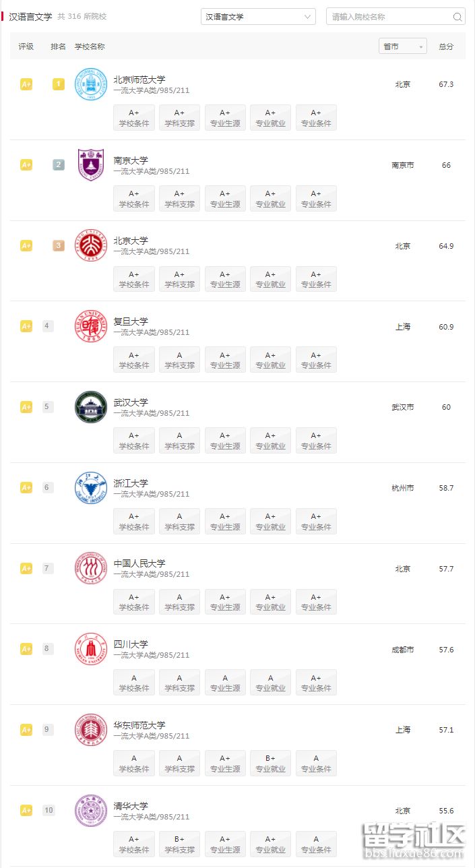
Task: Click the Sichuan University logo
Action: (90, 649)
